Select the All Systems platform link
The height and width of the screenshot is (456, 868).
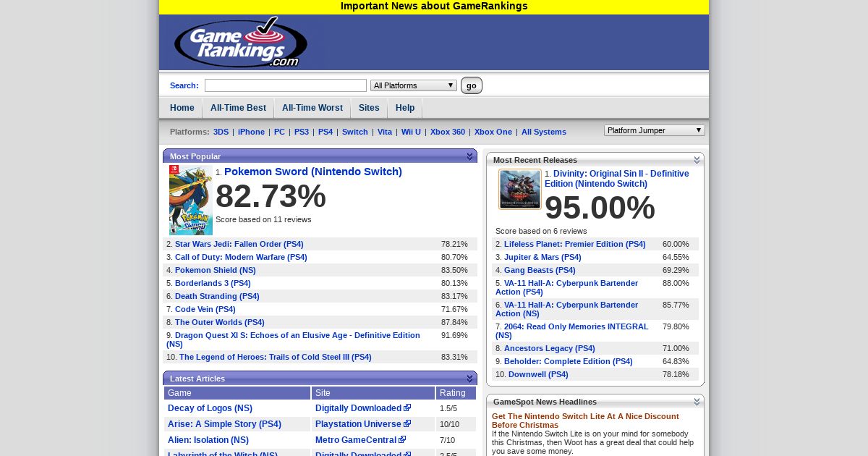(544, 132)
